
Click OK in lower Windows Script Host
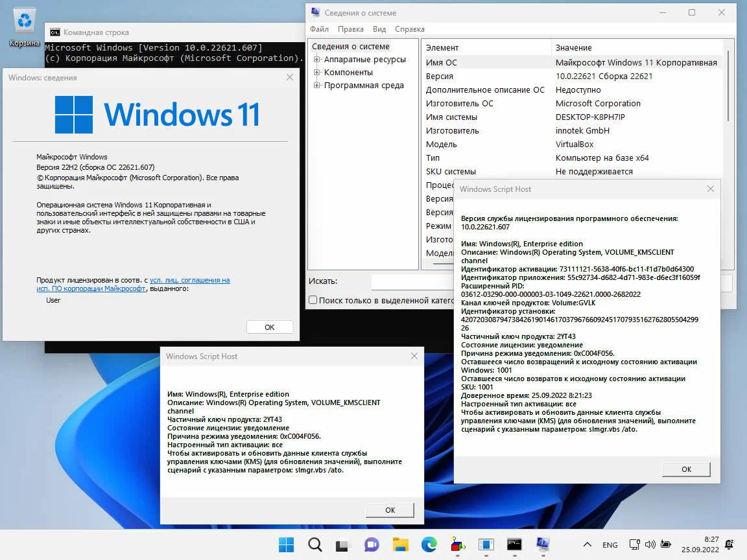(390, 510)
